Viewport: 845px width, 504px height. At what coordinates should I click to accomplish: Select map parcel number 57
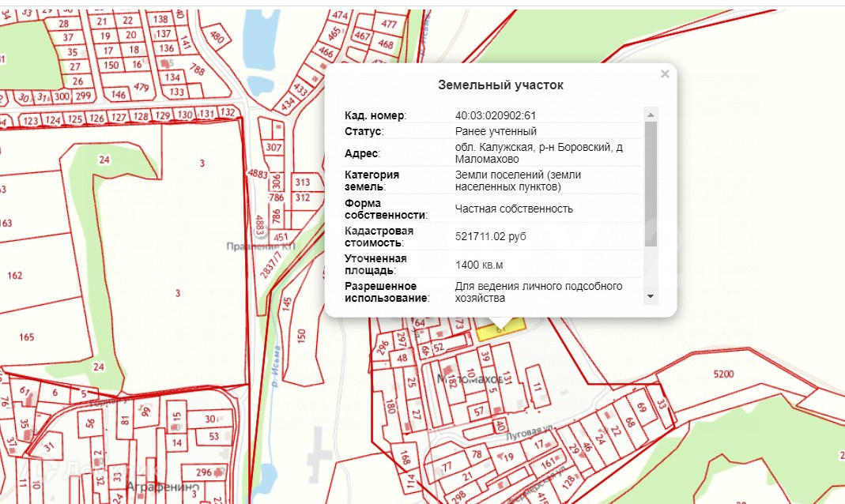tap(479, 412)
